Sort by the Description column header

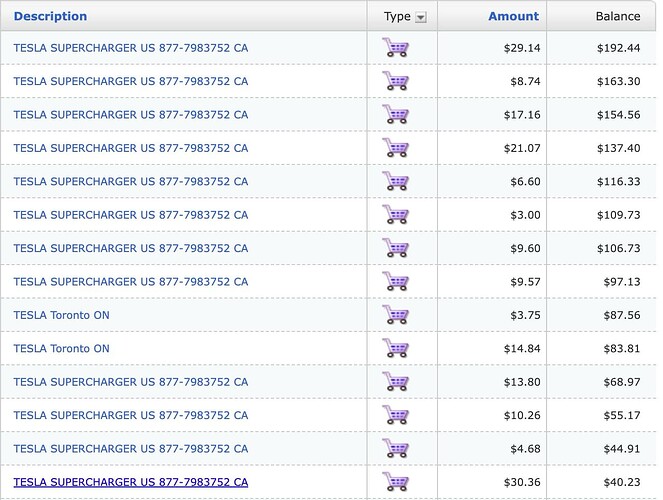[50, 16]
